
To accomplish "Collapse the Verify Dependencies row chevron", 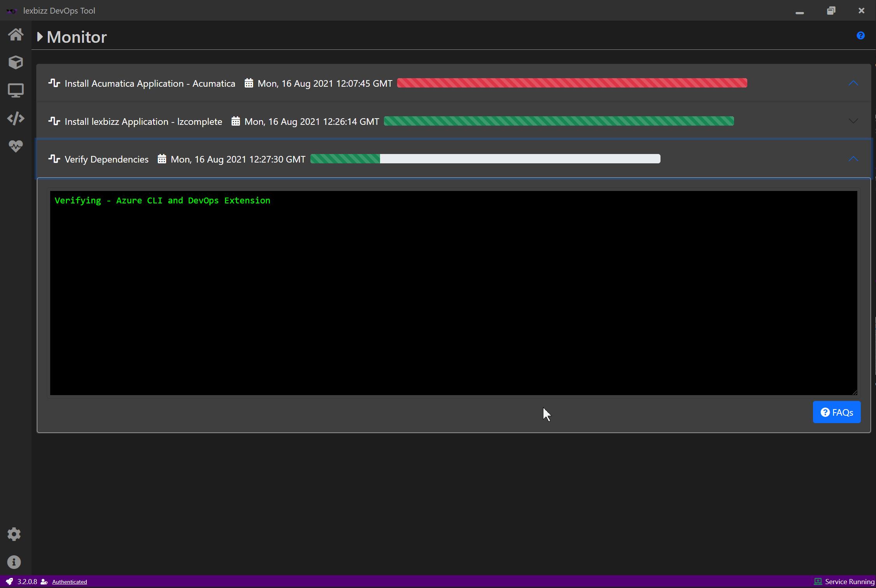I will (x=853, y=159).
